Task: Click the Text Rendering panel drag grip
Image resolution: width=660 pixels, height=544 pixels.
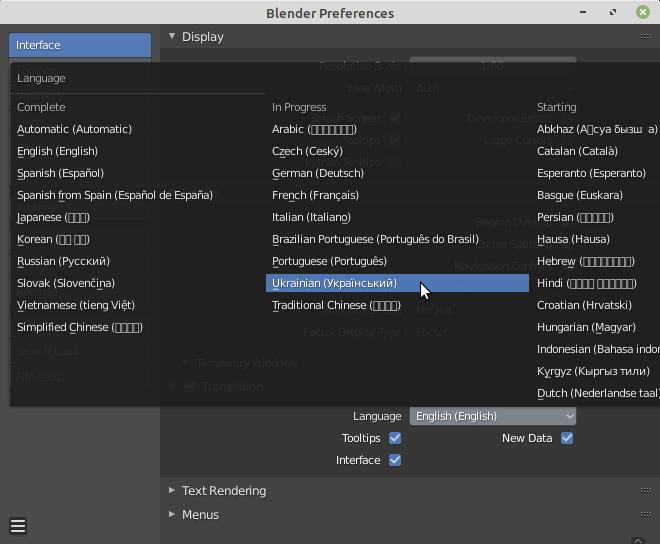Action: (646, 491)
